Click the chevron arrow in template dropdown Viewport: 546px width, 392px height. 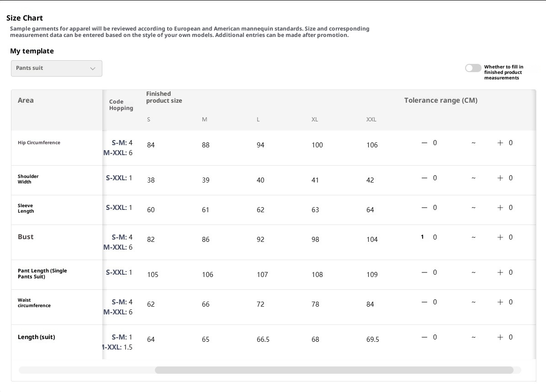pyautogui.click(x=93, y=68)
